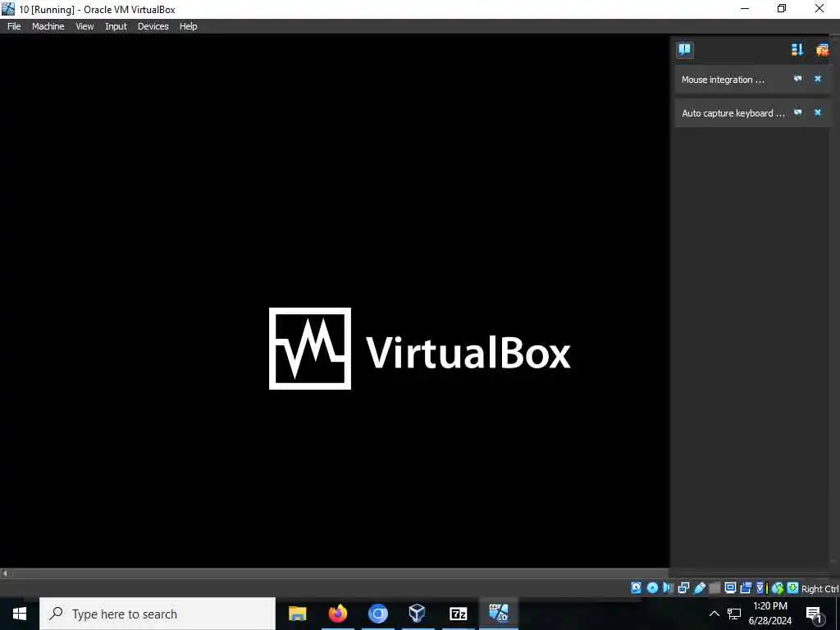This screenshot has width=840, height=630.
Task: Click the virtualization features V icon
Action: (760, 587)
